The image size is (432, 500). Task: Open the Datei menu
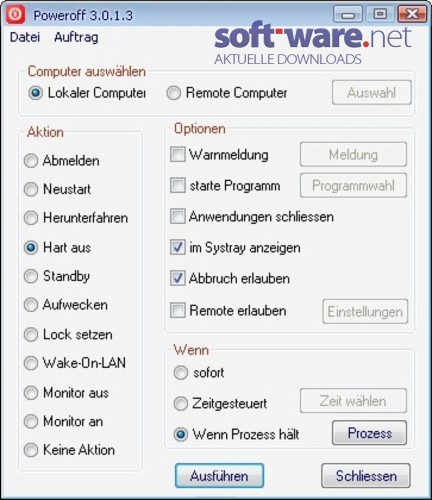click(x=25, y=37)
